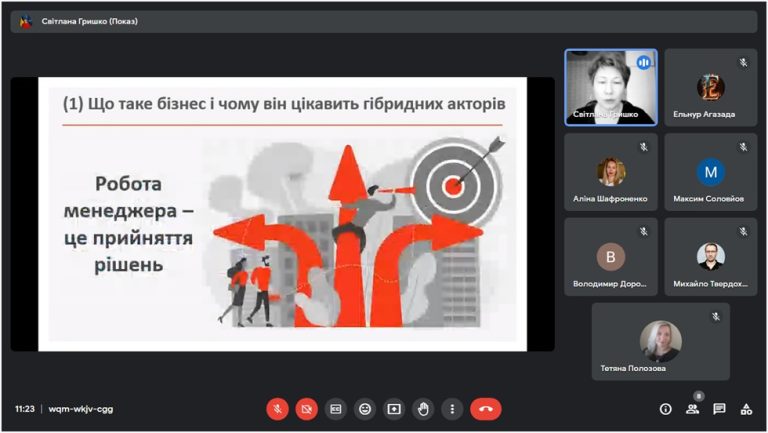The image size is (768, 433).
Task: Select Світлана Гришко video tile
Action: [611, 88]
